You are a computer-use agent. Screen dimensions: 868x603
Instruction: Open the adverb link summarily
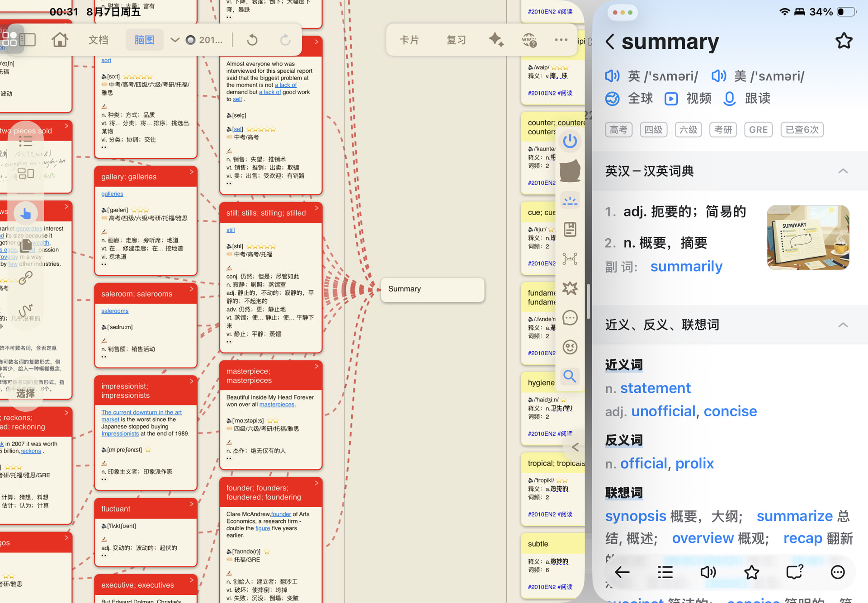[x=686, y=266]
